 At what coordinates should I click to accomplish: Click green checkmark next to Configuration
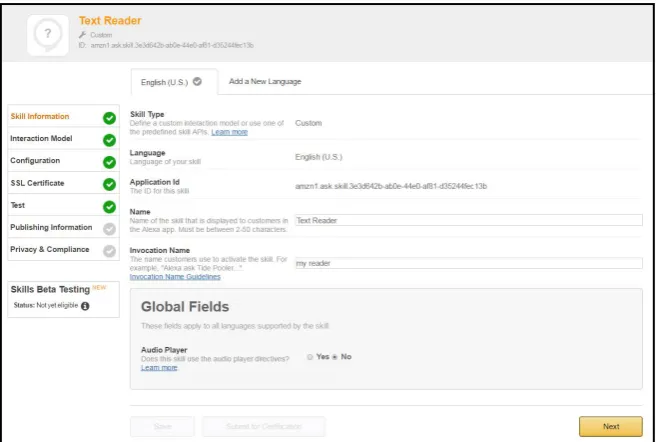pos(109,162)
